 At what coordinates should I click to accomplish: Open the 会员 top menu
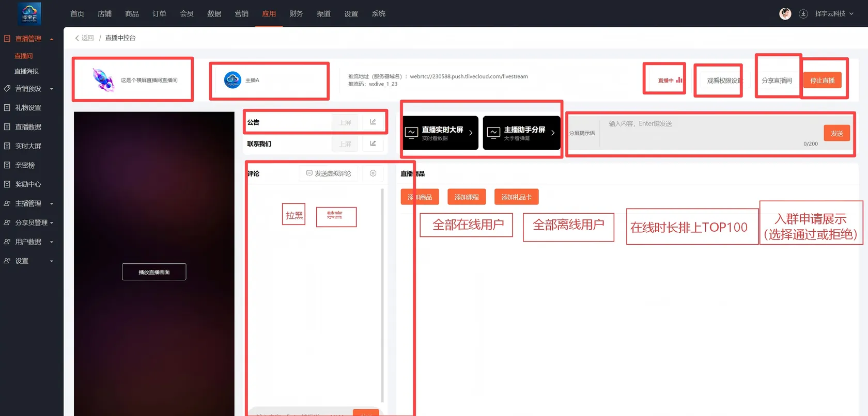click(x=187, y=14)
